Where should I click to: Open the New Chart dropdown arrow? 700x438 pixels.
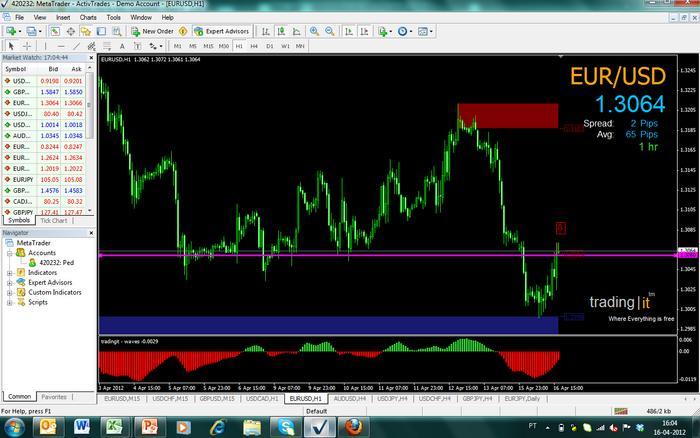click(20, 31)
